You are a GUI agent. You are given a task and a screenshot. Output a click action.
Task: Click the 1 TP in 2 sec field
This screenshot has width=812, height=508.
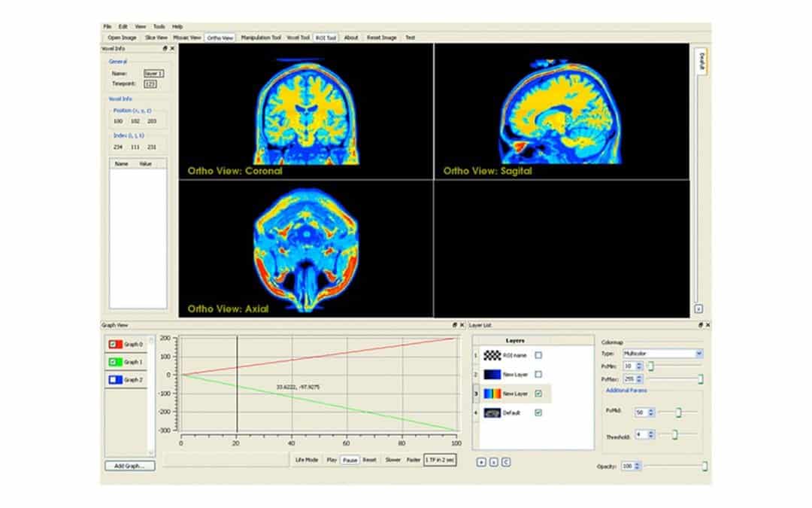click(440, 460)
